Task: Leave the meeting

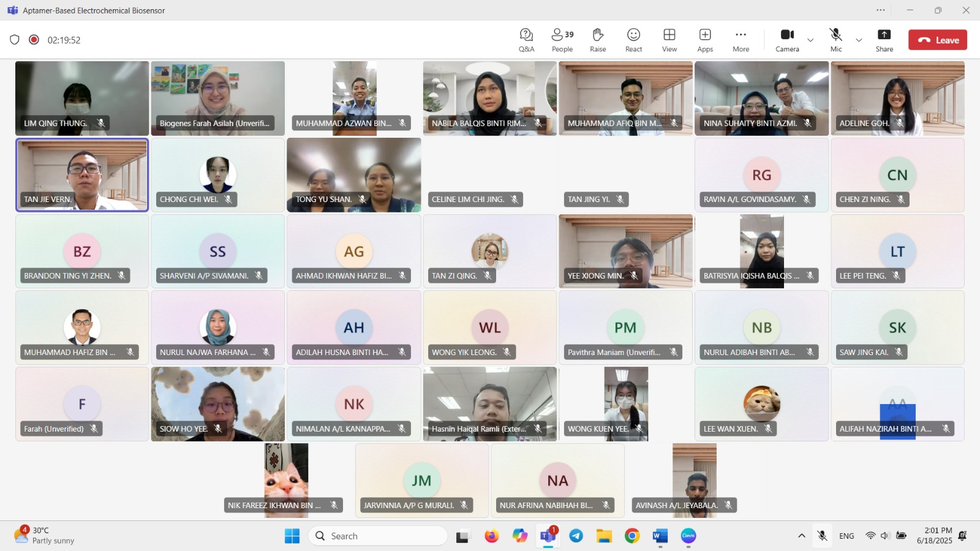Action: point(938,40)
